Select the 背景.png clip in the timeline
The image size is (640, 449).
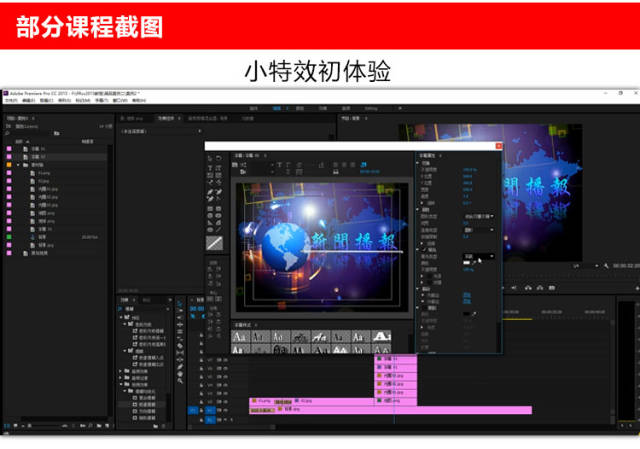(x=390, y=410)
